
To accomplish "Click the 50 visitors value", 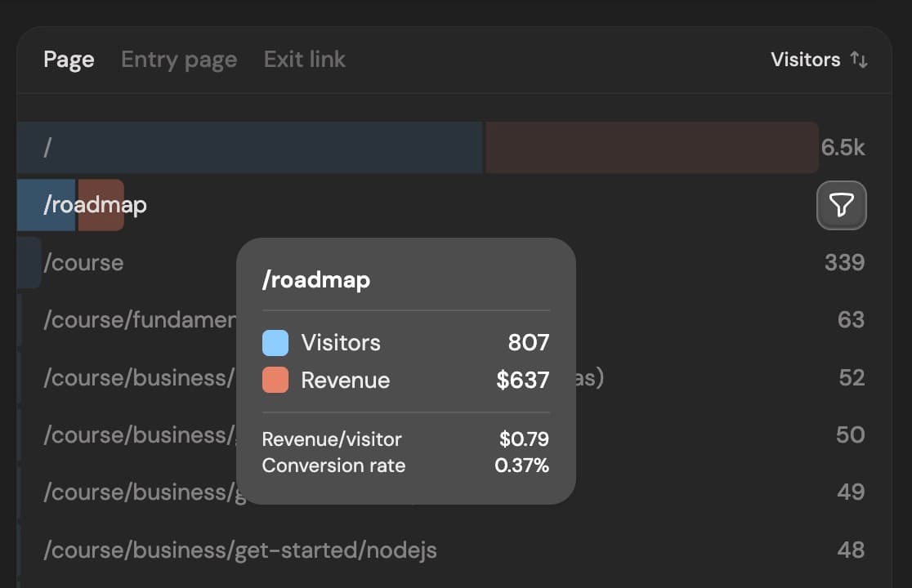I will tap(851, 435).
